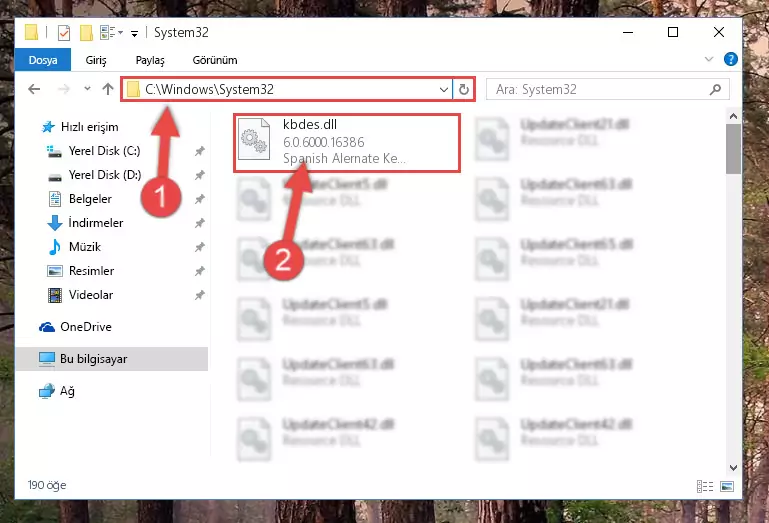The width and height of the screenshot is (769, 523).
Task: Select Bu bilgisayar in navigation pane
Action: [x=112, y=359]
